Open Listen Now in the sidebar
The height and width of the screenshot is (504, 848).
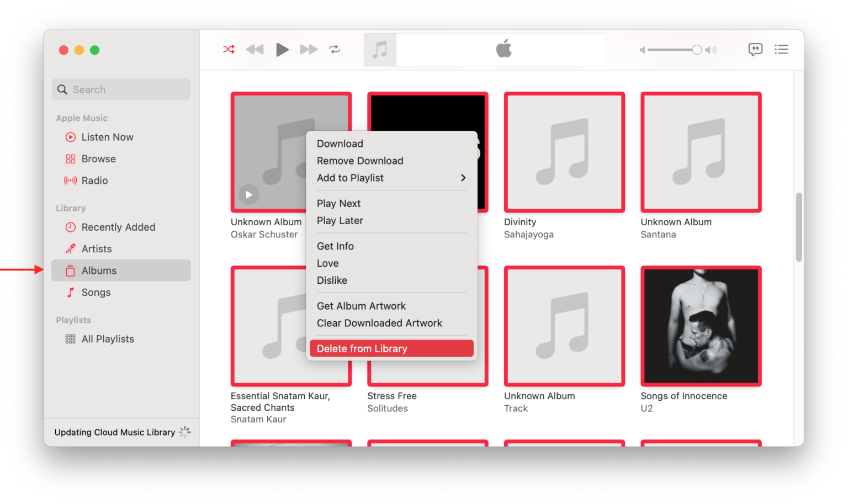click(x=107, y=137)
